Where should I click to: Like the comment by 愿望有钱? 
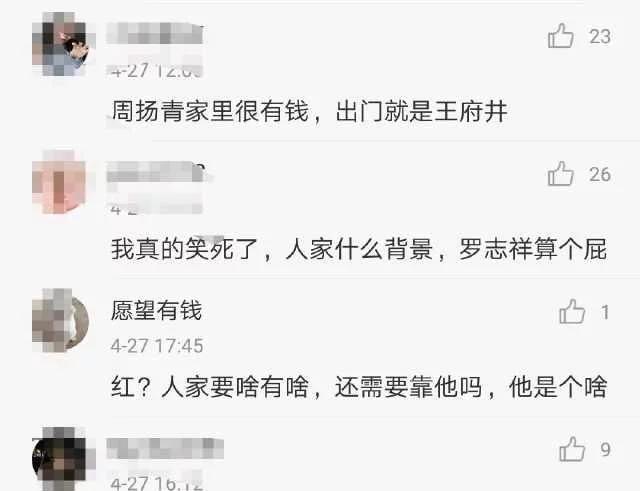(x=572, y=312)
